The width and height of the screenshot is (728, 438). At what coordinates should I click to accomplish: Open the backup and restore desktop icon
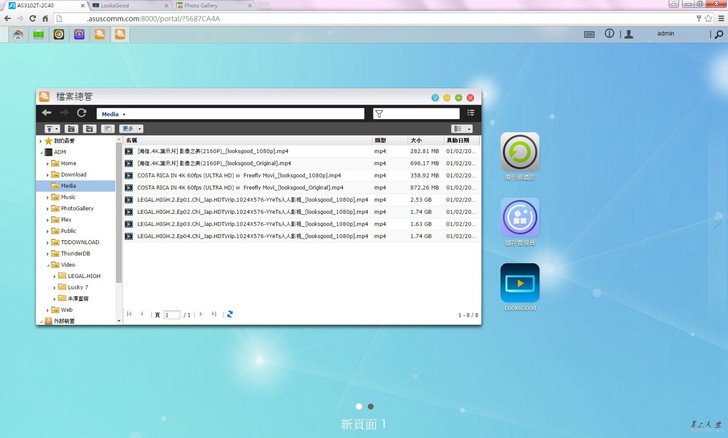pos(519,152)
